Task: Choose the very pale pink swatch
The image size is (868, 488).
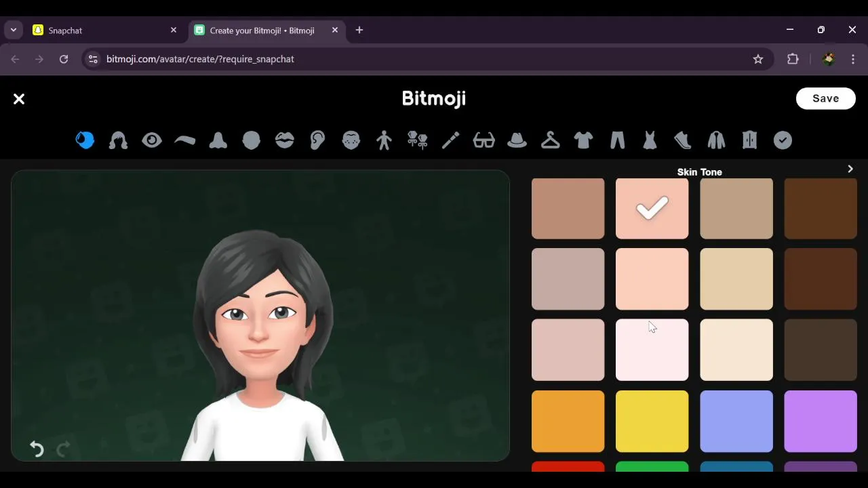Action: (652, 350)
